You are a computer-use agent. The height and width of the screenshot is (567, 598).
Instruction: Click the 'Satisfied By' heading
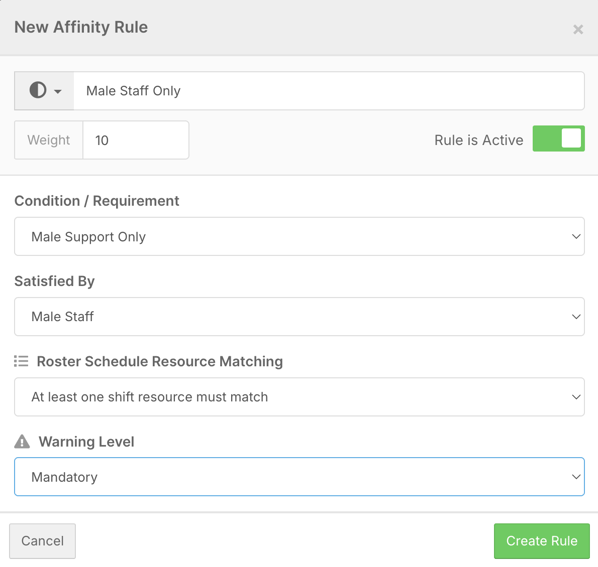pos(54,281)
